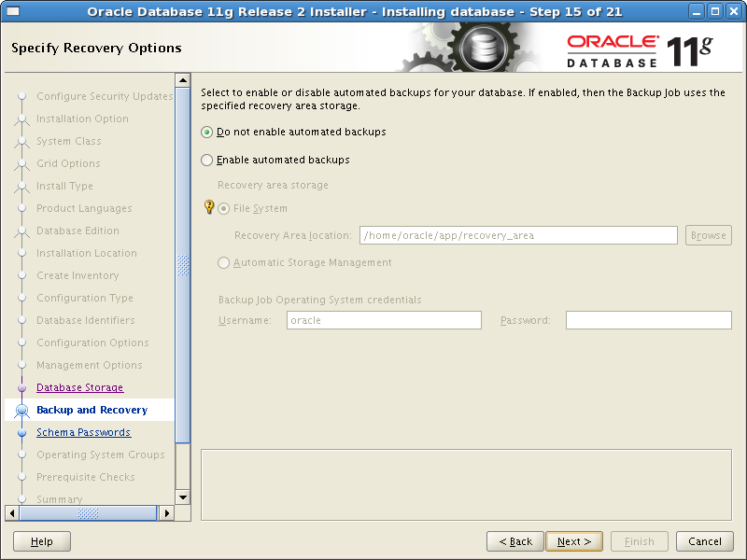This screenshot has height=560, width=747.
Task: Select Backup and Recovery step
Action: [x=92, y=410]
